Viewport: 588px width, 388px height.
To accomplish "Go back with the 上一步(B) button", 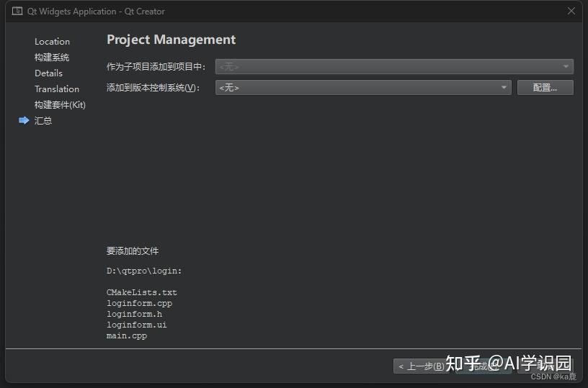I will tap(422, 366).
